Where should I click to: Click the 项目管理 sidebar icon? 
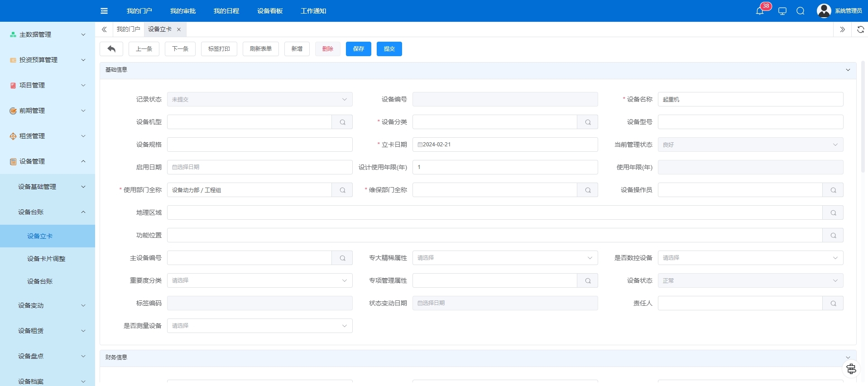coord(13,85)
